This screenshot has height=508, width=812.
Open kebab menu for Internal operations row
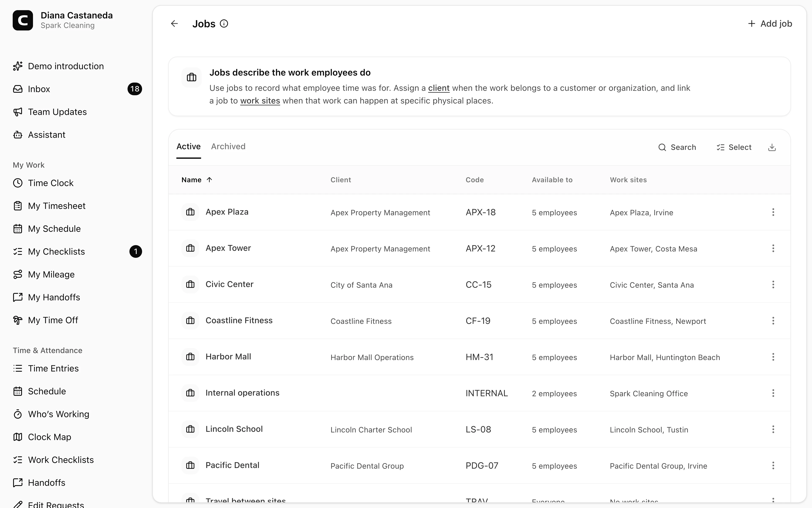pos(773,393)
